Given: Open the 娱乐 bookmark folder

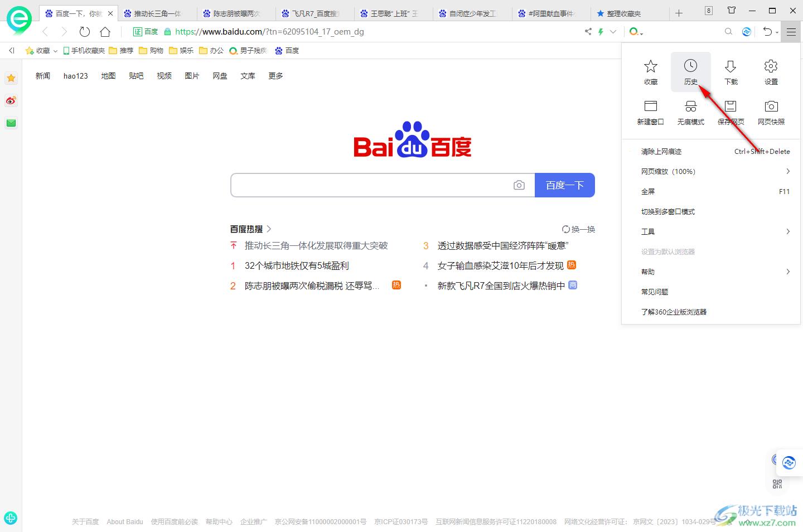Looking at the screenshot, I should (181, 50).
